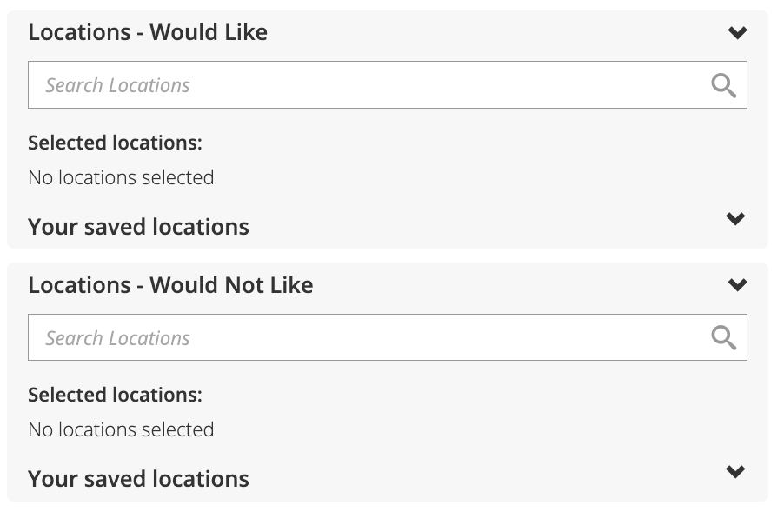
Task: Click No locations selected text in Would Like
Action: point(121,177)
